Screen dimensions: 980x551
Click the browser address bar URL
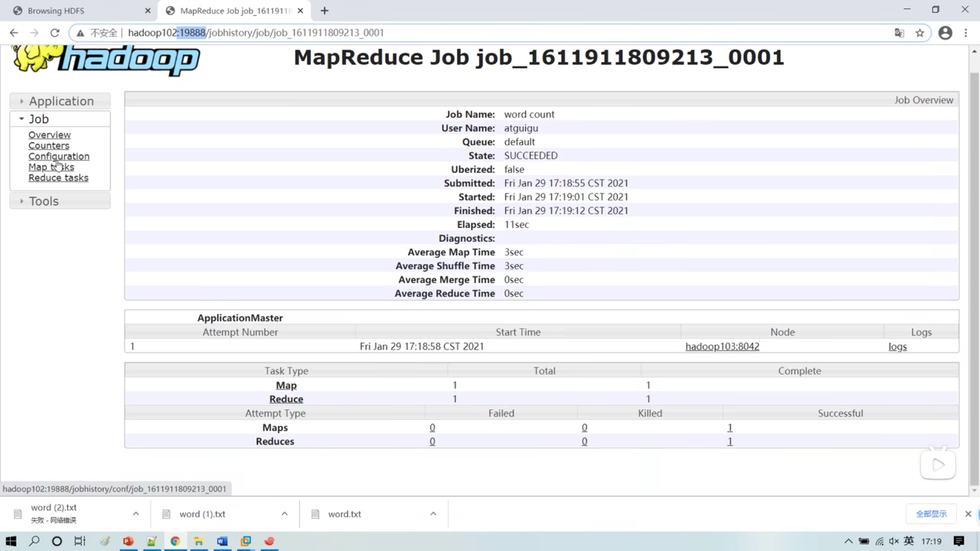point(256,33)
